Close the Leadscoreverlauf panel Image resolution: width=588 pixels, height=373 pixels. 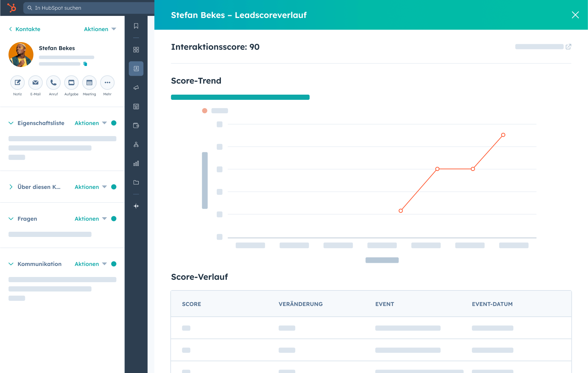tap(575, 15)
